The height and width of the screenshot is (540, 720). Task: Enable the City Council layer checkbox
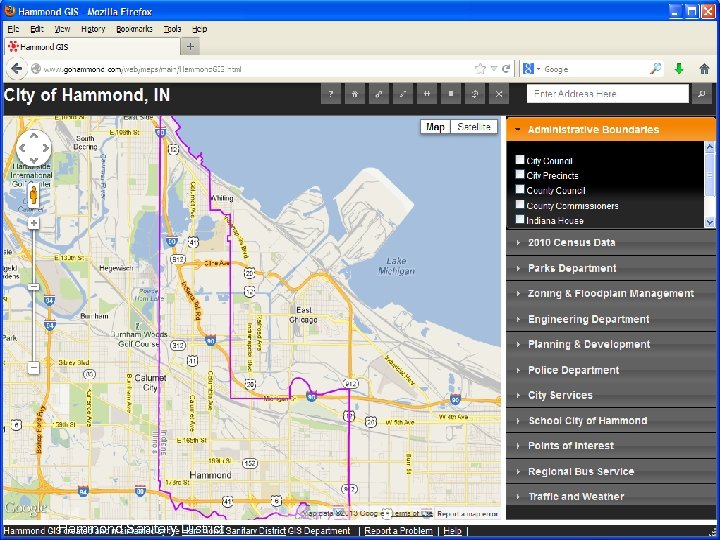(520, 159)
